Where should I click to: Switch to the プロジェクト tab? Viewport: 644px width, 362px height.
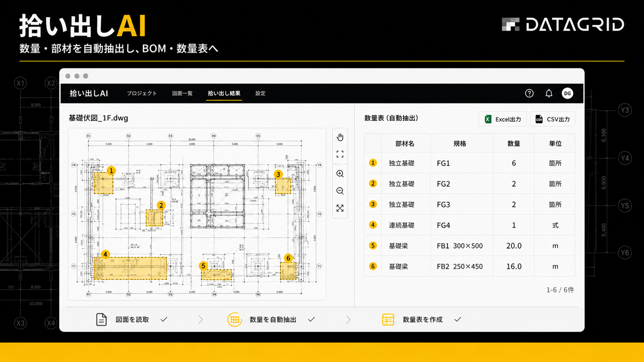tap(142, 93)
